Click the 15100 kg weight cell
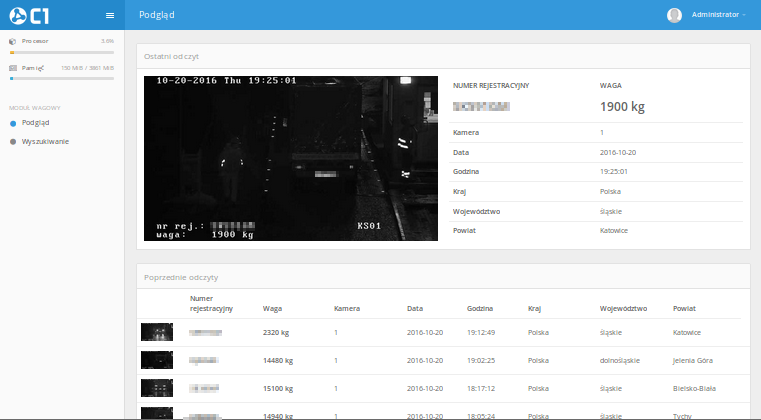This screenshot has height=420, width=761. point(278,388)
